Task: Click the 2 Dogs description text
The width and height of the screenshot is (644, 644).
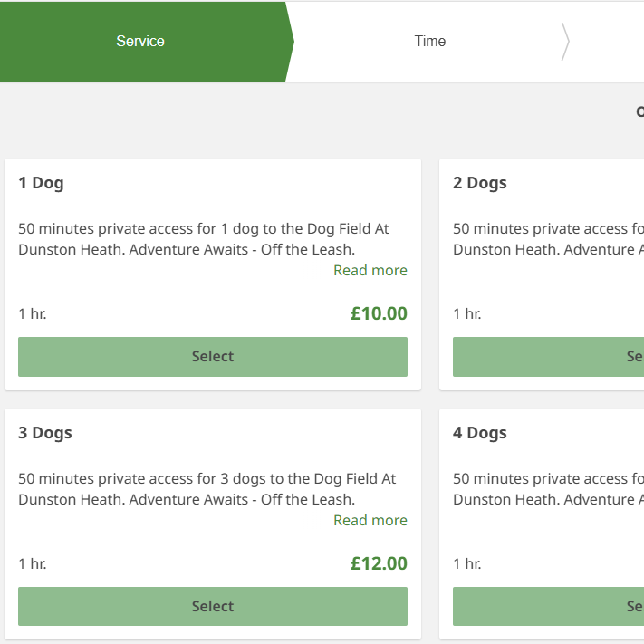Action: click(548, 239)
